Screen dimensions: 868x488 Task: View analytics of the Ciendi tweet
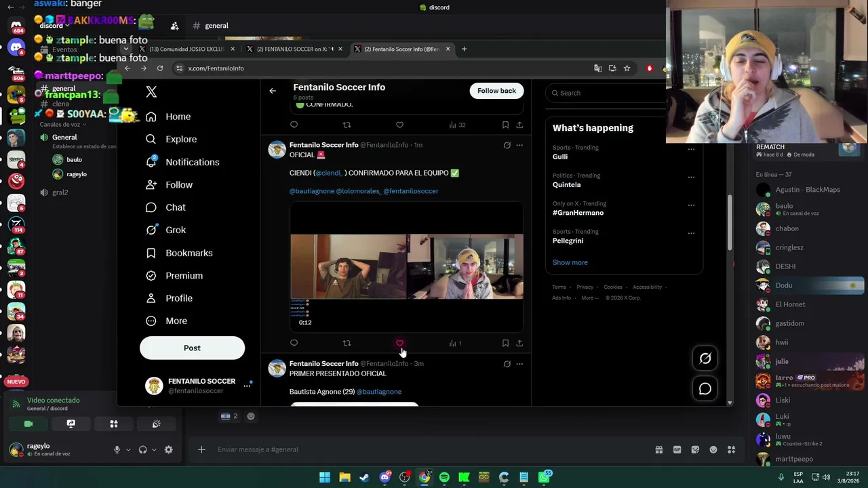pyautogui.click(x=455, y=343)
